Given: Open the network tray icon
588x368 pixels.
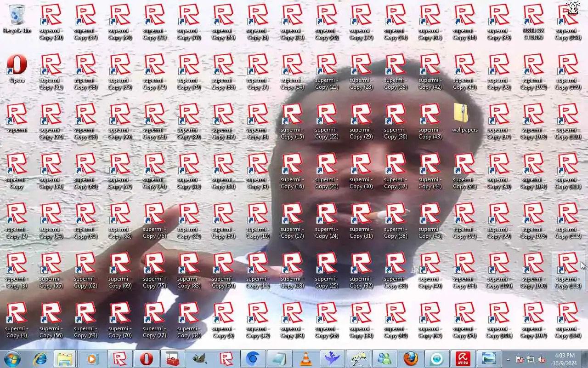Looking at the screenshot, I should point(531,359).
